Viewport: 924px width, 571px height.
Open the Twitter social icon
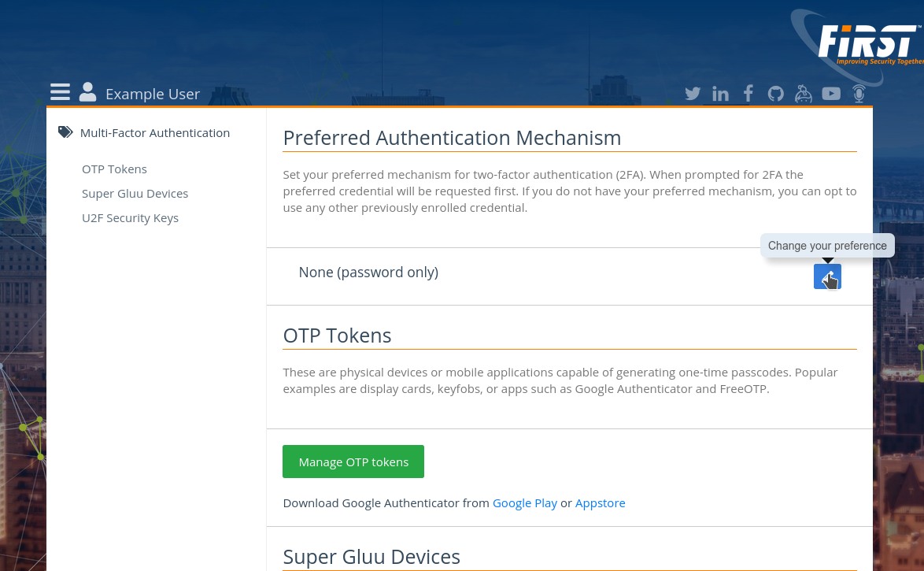tap(693, 93)
